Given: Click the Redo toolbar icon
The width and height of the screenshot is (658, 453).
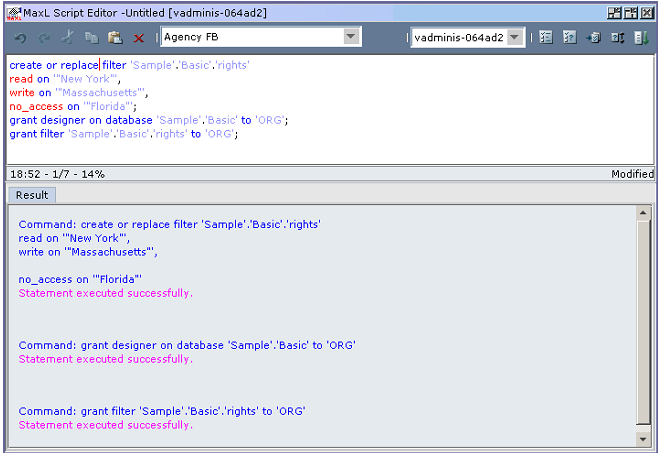Looking at the screenshot, I should tap(44, 38).
